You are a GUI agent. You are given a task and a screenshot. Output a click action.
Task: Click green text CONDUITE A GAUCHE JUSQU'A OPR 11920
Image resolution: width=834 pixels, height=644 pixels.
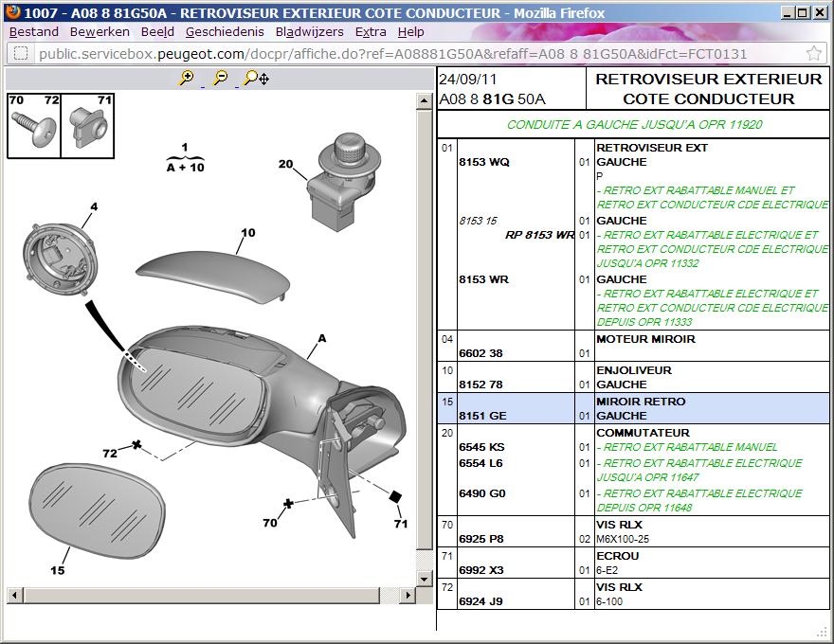[x=634, y=125]
